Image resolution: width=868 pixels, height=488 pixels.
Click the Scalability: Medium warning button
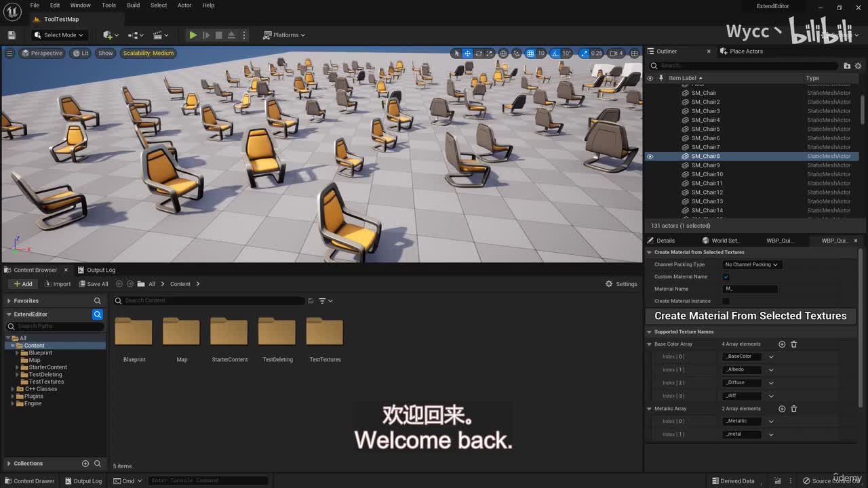[149, 53]
